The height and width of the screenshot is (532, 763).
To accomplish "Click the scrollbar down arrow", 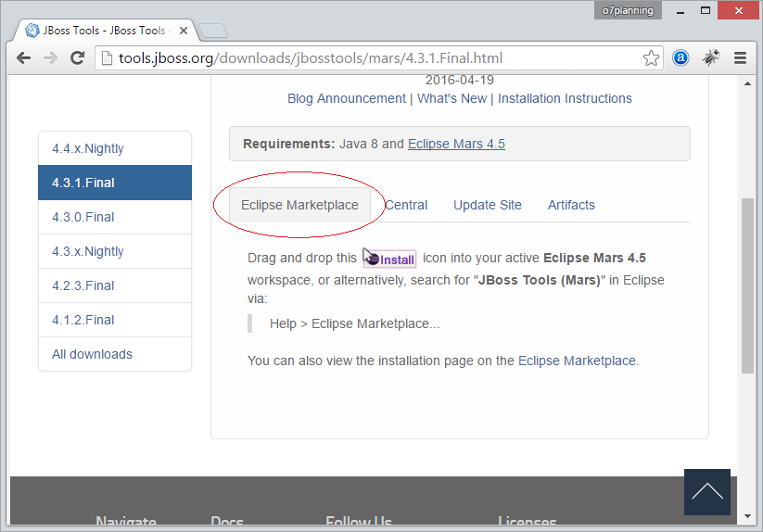I will tap(747, 516).
